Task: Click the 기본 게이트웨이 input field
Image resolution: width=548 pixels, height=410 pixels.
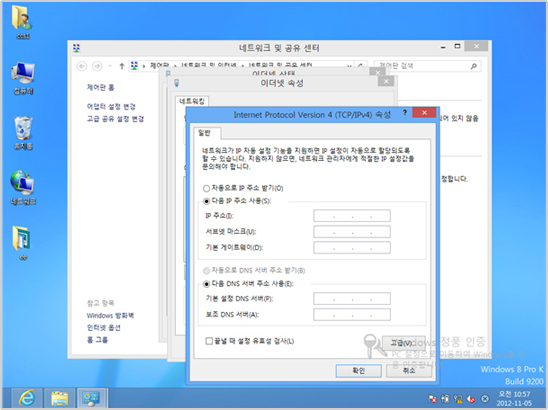Action: pyautogui.click(x=352, y=247)
